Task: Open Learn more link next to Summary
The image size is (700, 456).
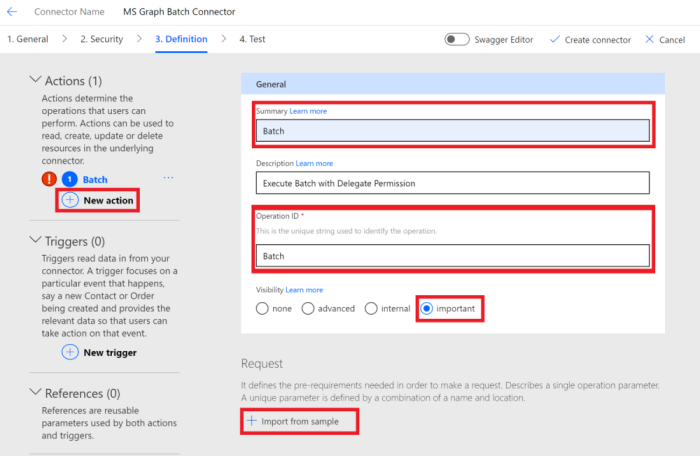Action: [308, 111]
